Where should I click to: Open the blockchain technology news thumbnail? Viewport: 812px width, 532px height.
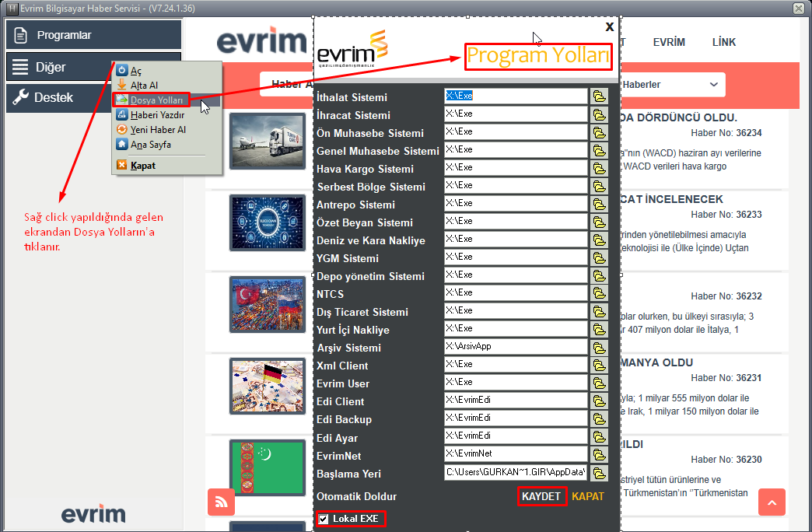point(268,222)
